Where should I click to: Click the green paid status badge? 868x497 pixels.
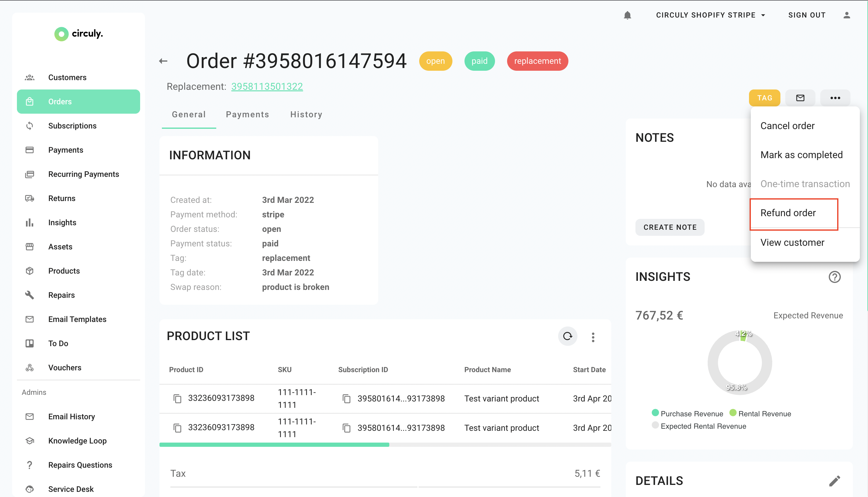pyautogui.click(x=479, y=61)
